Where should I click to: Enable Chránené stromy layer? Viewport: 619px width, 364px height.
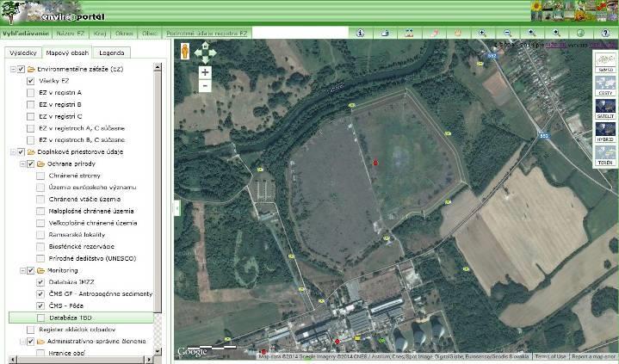click(x=40, y=176)
